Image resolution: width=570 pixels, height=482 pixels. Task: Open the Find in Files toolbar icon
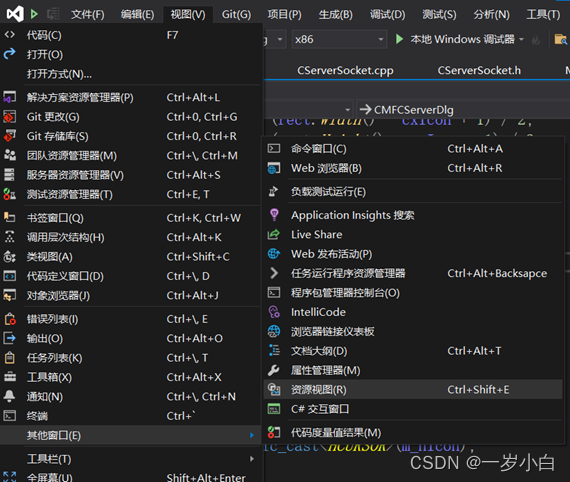[x=560, y=39]
